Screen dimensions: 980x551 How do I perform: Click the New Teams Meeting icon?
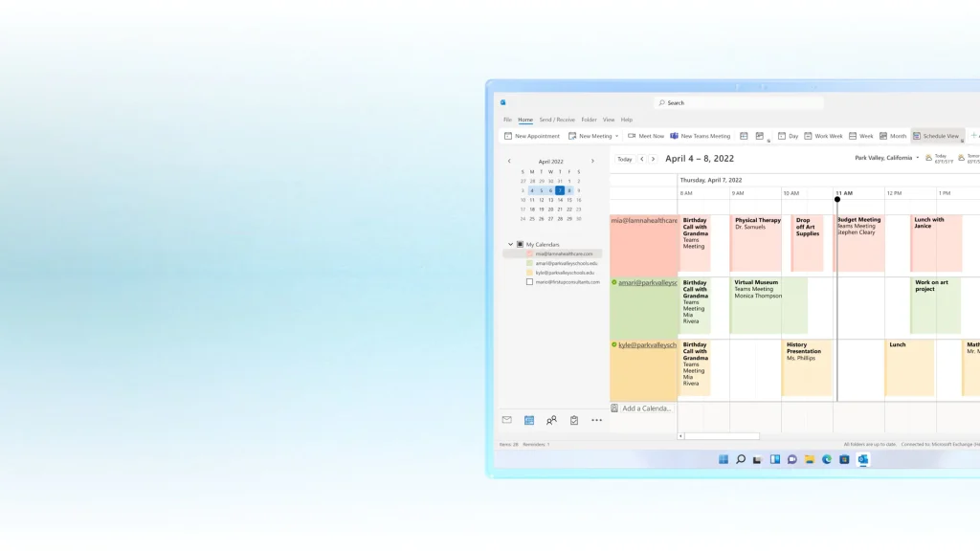[x=675, y=136]
